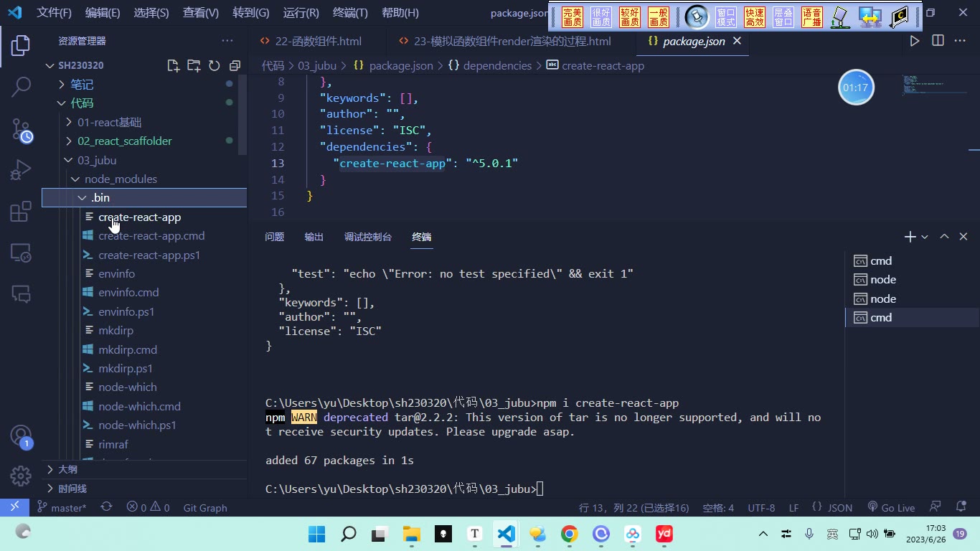Open Run and Debug view

click(x=21, y=170)
